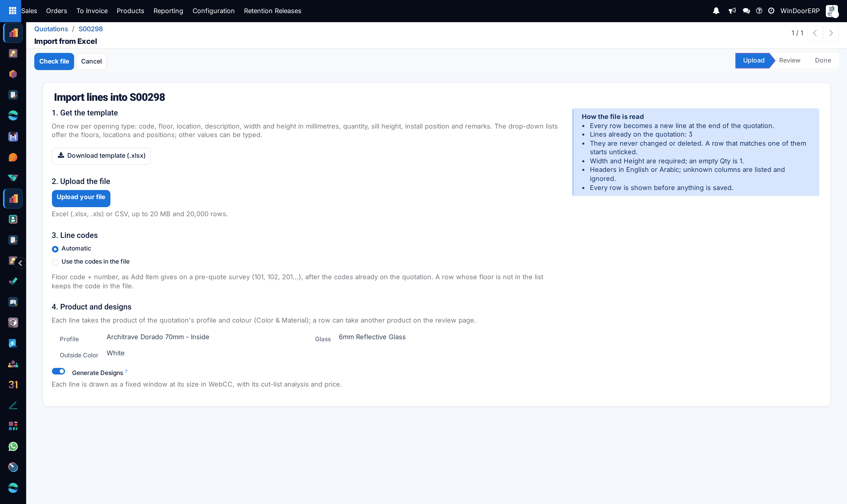Click the 1 / 1 pager counter
The image size is (847, 504).
point(797,33)
